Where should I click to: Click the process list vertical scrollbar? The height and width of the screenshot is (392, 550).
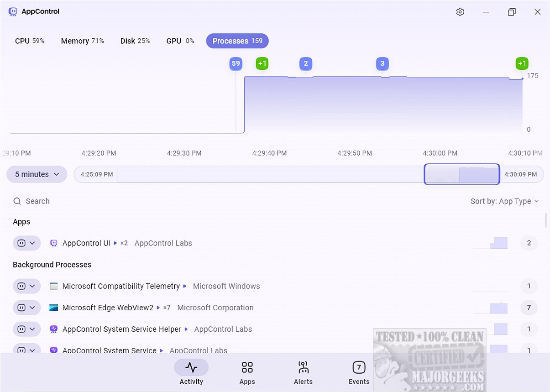546,220
